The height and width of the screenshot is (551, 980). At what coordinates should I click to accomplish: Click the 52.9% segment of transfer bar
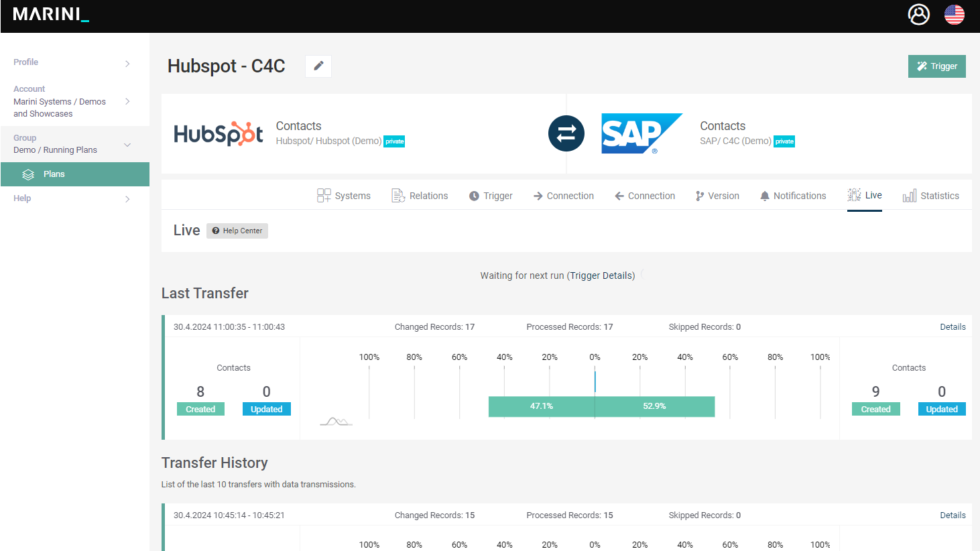point(654,406)
